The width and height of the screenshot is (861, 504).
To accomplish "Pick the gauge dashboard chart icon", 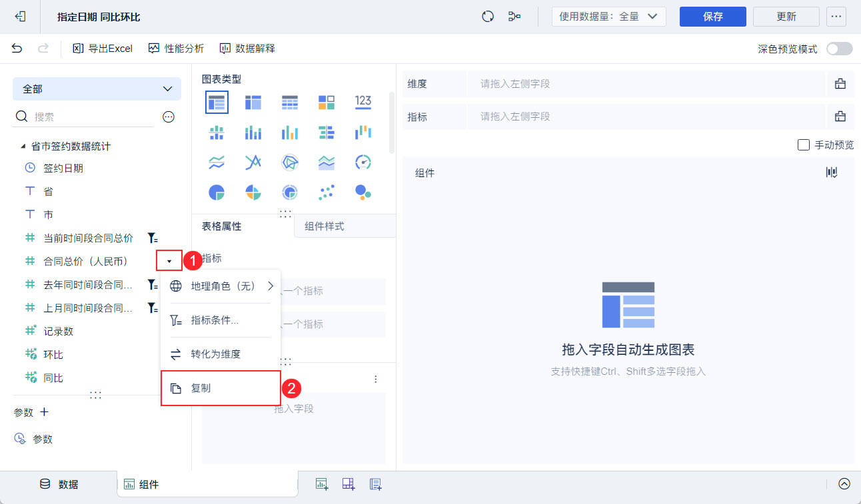I will pyautogui.click(x=363, y=162).
